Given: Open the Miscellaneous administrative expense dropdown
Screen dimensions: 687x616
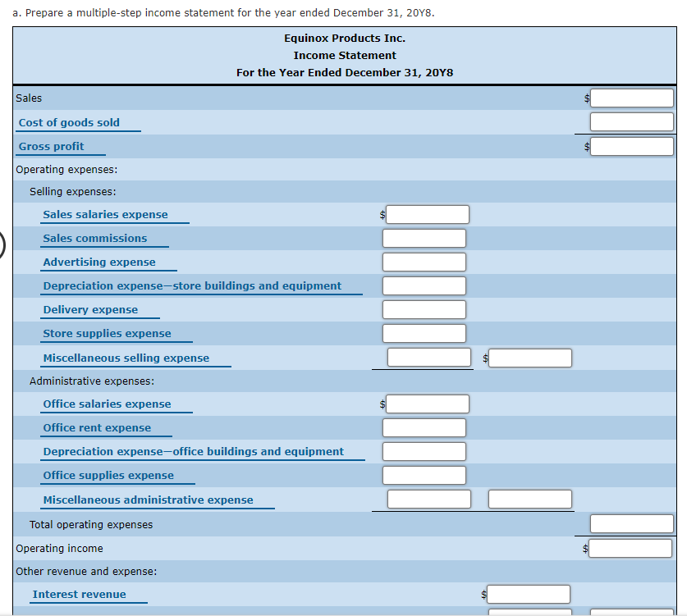Looking at the screenshot, I should 158,500.
